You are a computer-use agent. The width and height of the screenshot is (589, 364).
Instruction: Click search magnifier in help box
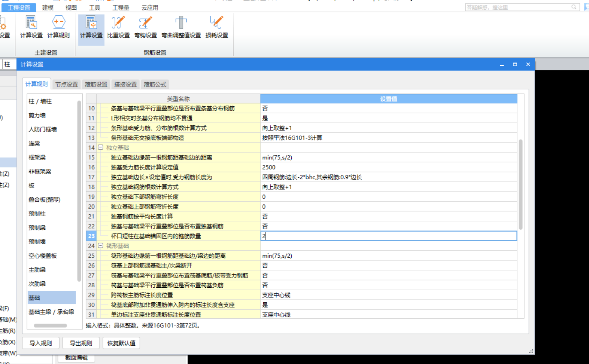574,7
